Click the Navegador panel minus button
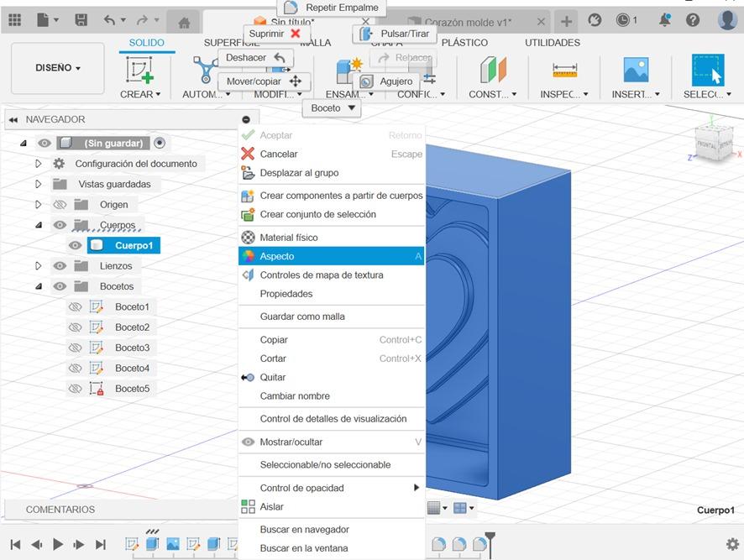Viewport: 744px width, 560px height. [246, 119]
